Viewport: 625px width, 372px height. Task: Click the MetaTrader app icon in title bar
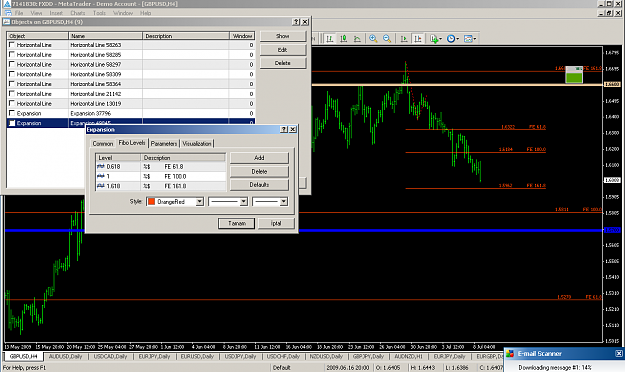pos(7,4)
